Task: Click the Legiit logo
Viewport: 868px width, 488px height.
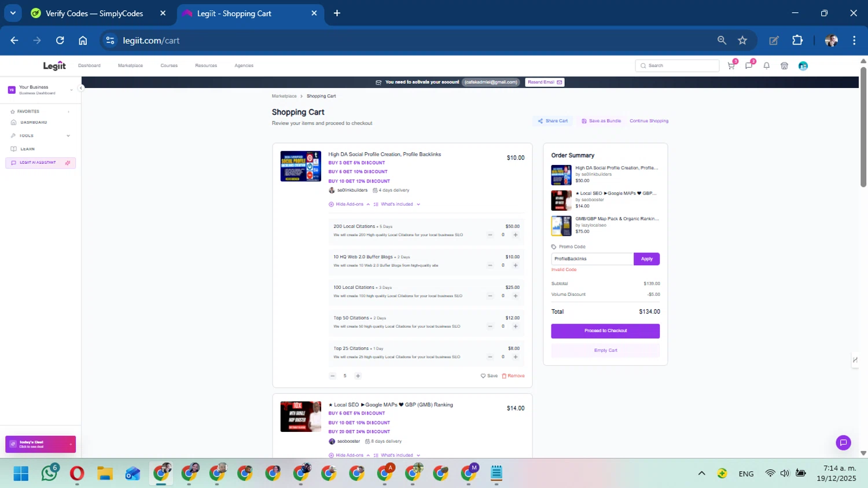Action: [x=54, y=65]
